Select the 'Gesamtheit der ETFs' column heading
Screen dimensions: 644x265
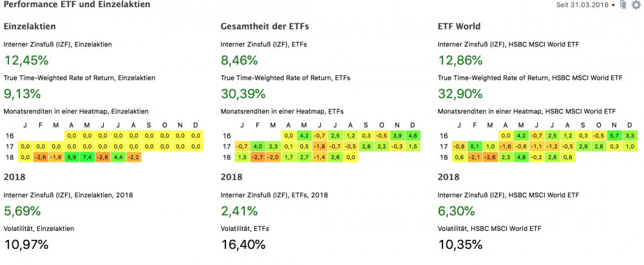[x=265, y=26]
